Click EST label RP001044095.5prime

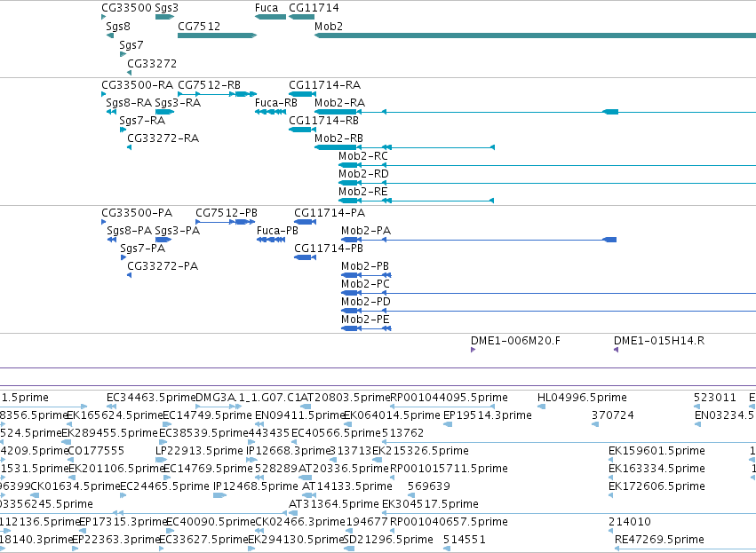point(449,398)
